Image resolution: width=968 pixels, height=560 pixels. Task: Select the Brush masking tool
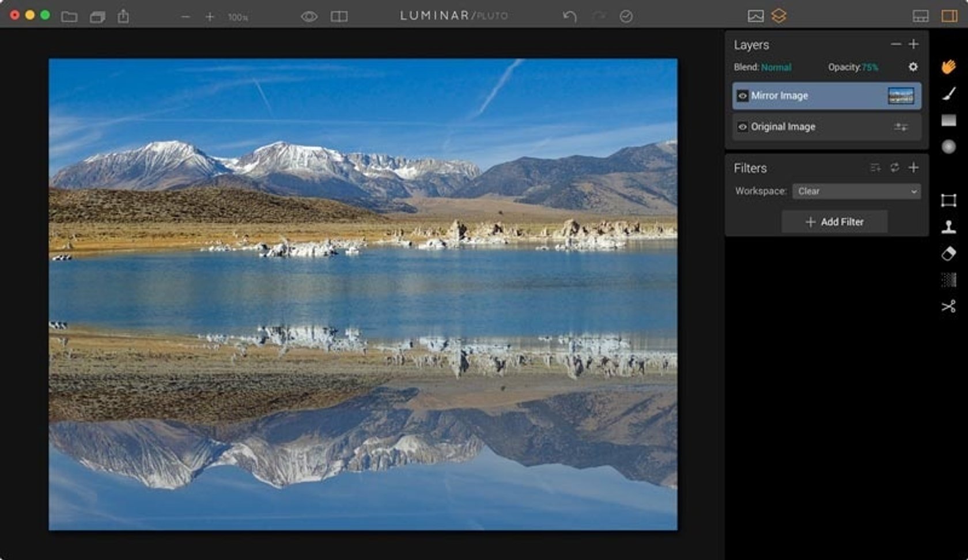click(949, 94)
